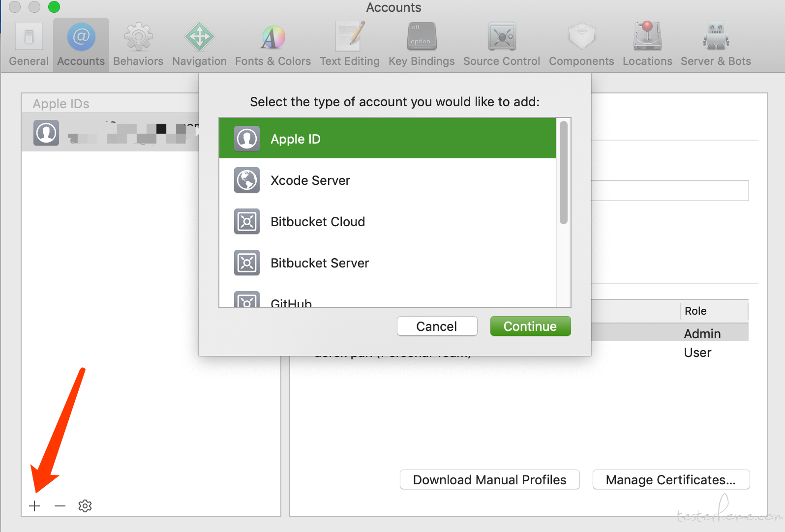Click the account type list scrollbar
This screenshot has height=532, width=785.
(x=564, y=173)
